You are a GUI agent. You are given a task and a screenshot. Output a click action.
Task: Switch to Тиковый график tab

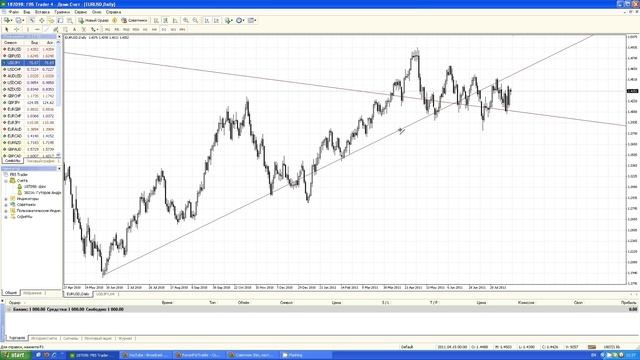point(41,161)
